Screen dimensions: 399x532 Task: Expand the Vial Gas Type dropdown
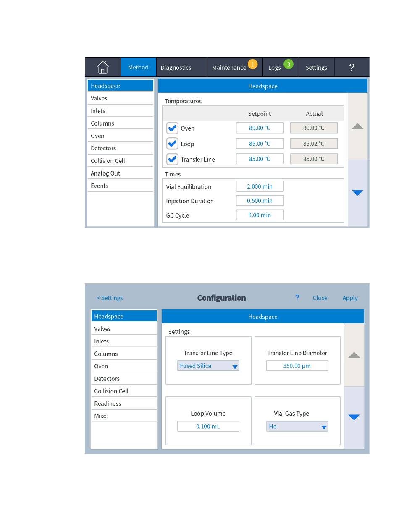click(297, 427)
